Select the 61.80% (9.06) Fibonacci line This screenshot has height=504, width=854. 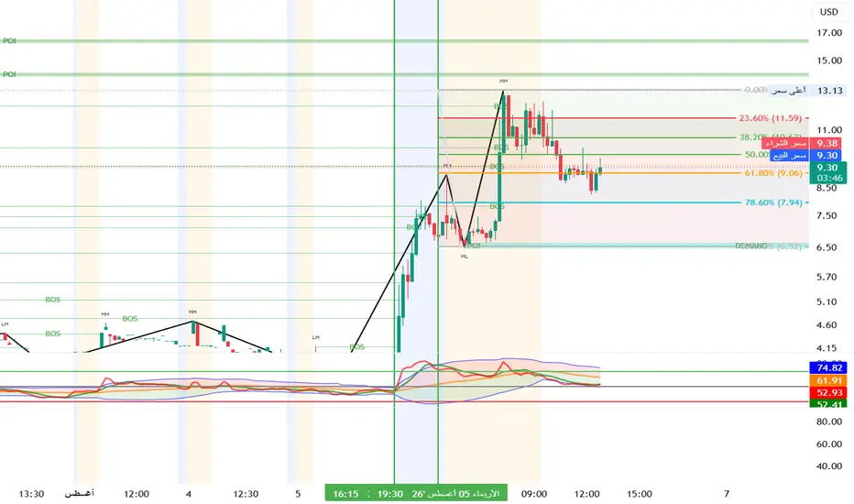(x=773, y=173)
